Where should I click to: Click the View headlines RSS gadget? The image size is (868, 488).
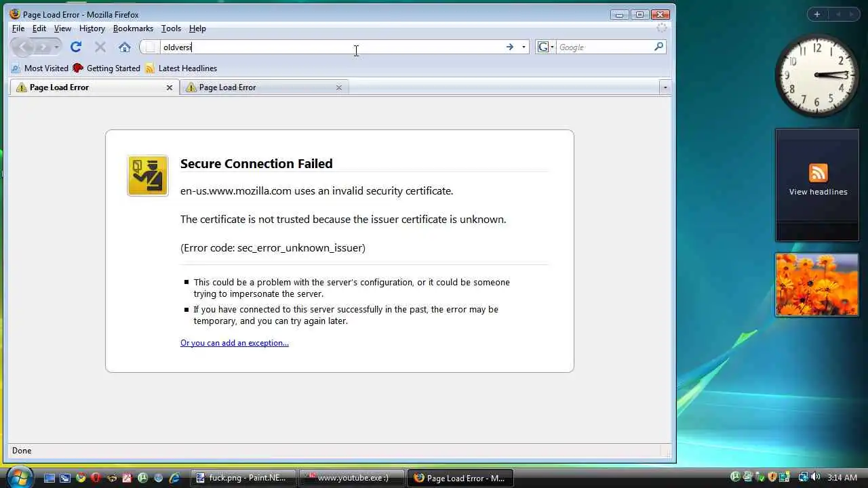pos(817,184)
